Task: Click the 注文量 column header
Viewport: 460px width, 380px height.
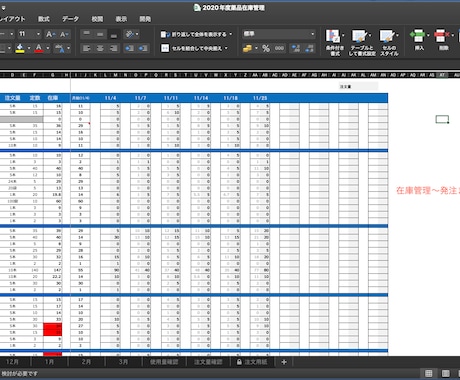Action: (x=12, y=98)
